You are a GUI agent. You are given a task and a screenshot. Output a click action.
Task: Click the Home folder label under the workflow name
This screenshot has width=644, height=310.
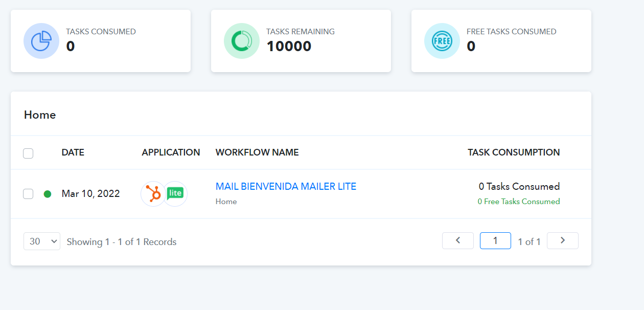coord(226,202)
